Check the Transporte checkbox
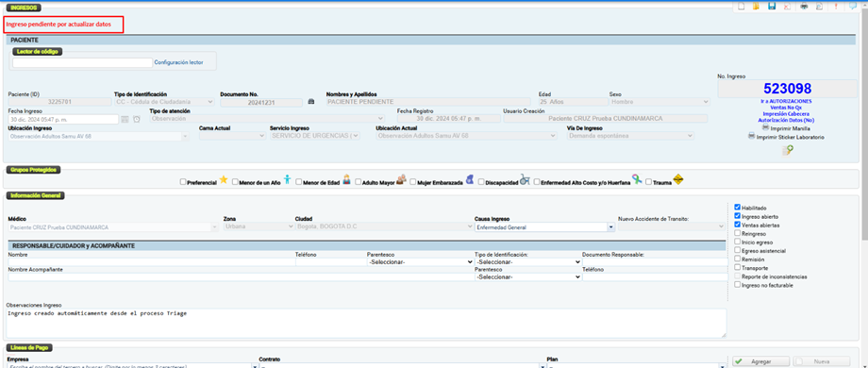Viewport: 868px width, 368px height. coord(738,268)
